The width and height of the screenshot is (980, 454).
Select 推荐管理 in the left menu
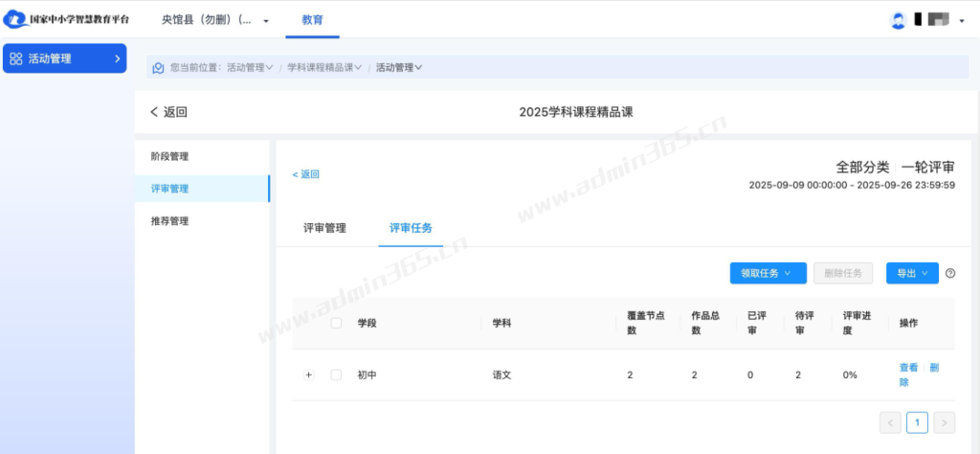click(x=169, y=221)
